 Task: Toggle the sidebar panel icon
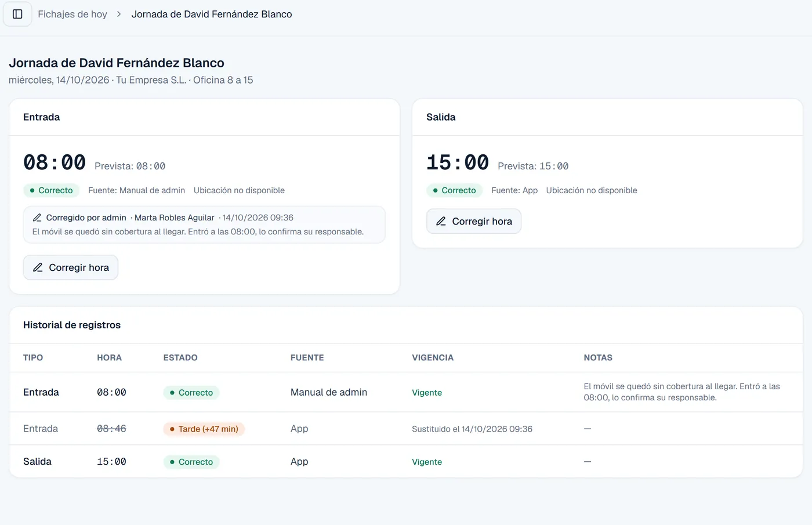tap(17, 14)
